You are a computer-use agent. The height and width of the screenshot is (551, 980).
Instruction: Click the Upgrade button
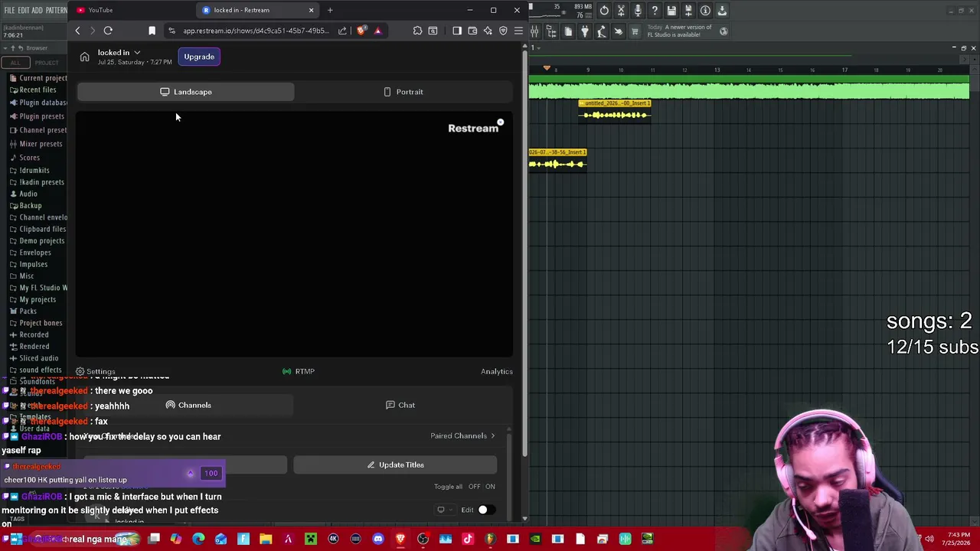point(199,57)
